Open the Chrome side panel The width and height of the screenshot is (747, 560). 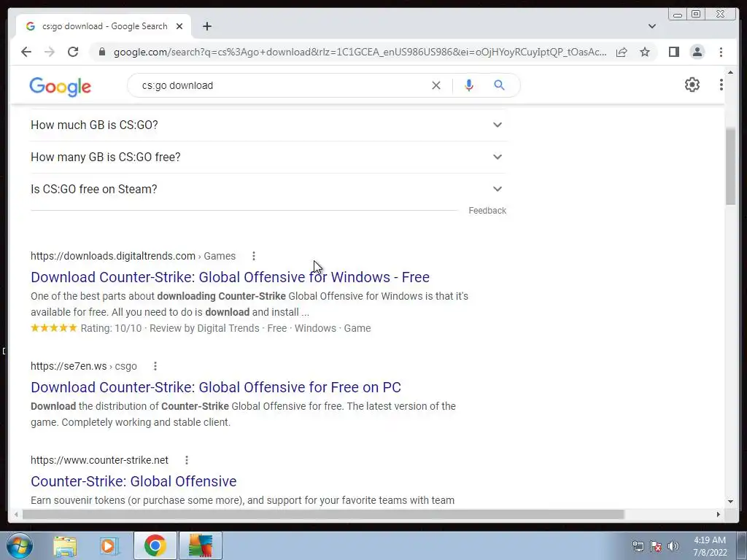(673, 52)
